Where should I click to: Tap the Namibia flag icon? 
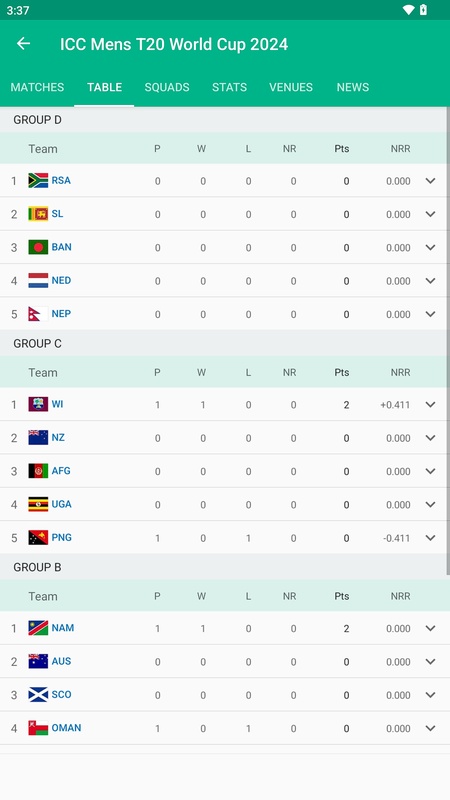coord(38,628)
